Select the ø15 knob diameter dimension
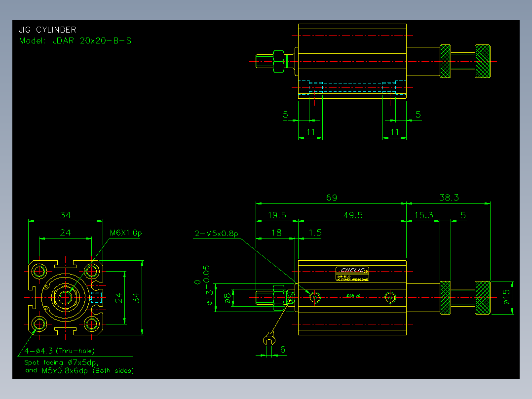 tap(506, 297)
